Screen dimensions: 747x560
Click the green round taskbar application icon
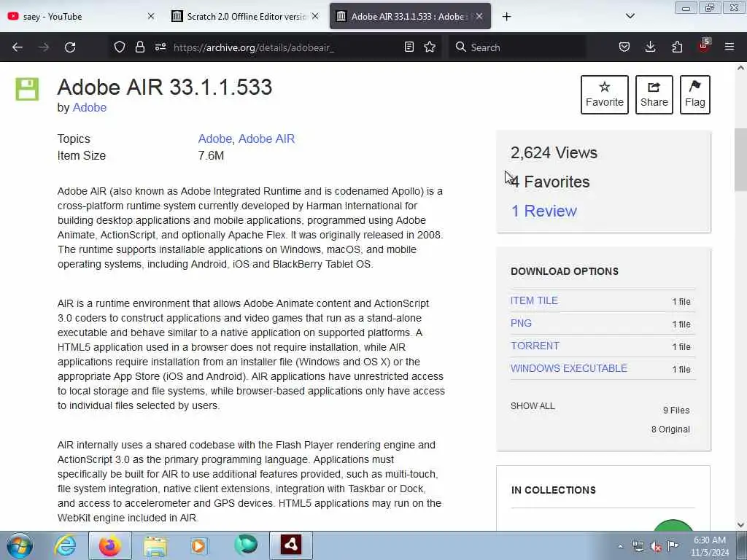[x=246, y=545]
